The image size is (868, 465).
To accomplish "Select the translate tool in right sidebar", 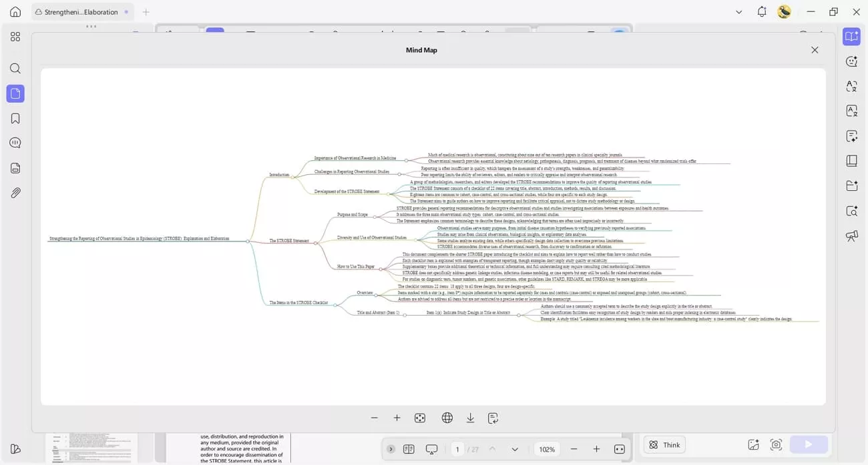I will coord(851,86).
